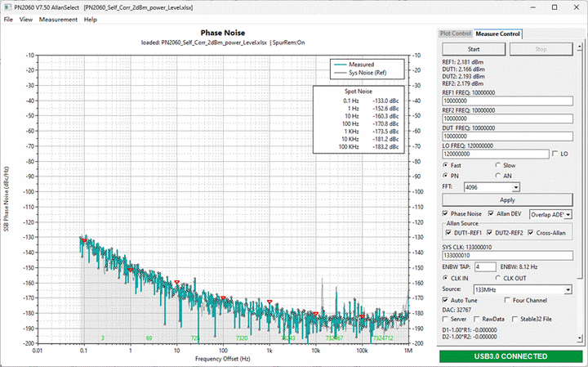Toggle the LO checkbox

pos(555,154)
